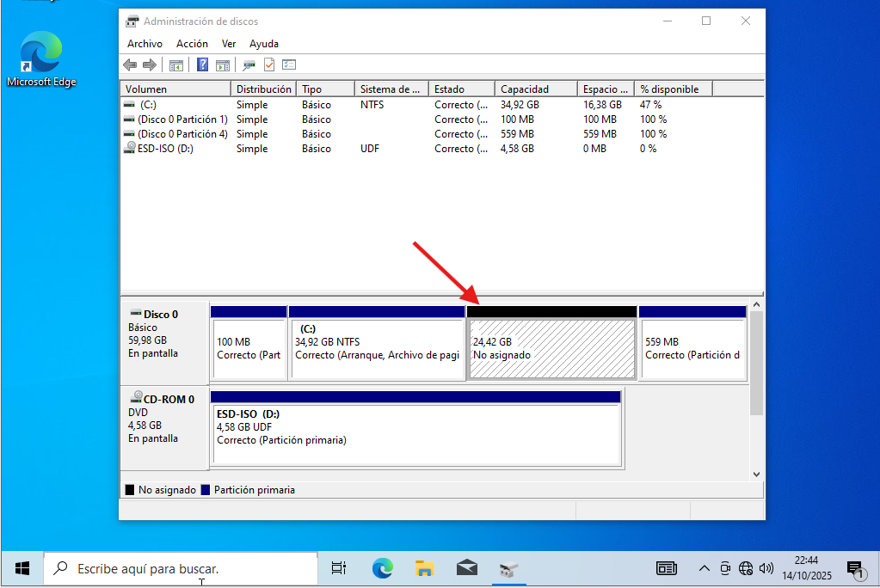This screenshot has width=880, height=588.
Task: Click the disk Properties toolbar icon
Action: click(249, 64)
